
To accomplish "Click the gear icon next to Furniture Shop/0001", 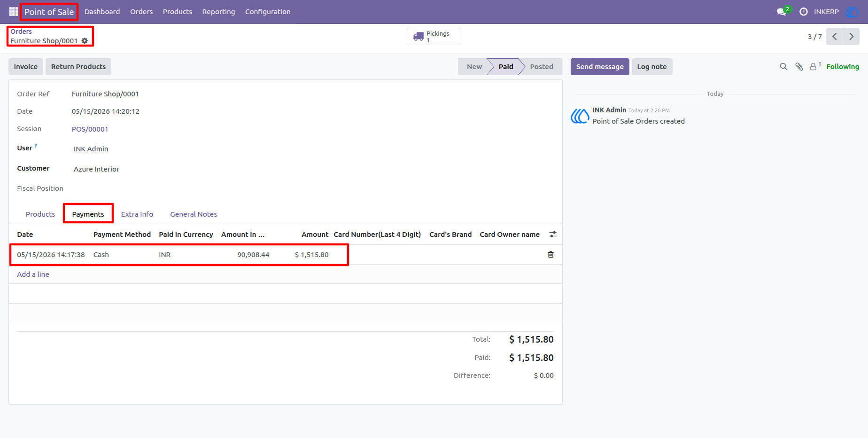I will coord(85,41).
